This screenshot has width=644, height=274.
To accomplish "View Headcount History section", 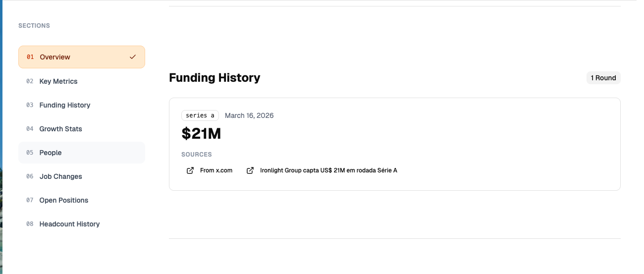I will click(69, 224).
